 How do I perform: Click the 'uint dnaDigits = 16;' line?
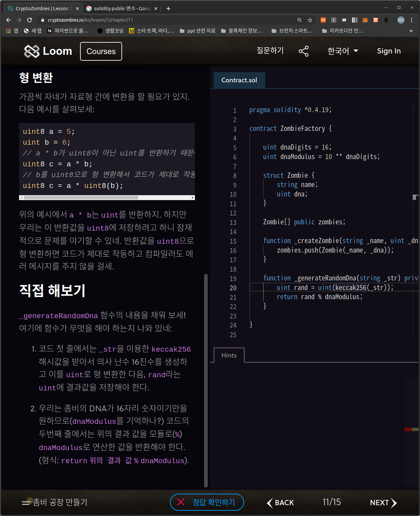[x=297, y=147]
